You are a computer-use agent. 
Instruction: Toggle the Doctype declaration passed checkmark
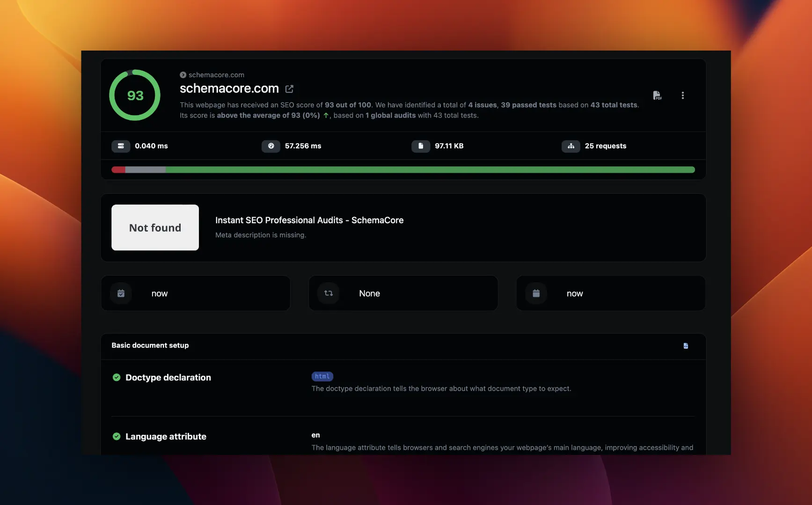coord(116,377)
